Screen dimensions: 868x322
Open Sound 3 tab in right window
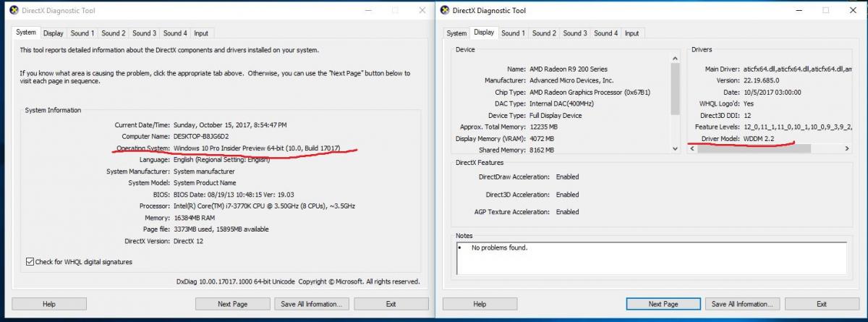(x=575, y=33)
